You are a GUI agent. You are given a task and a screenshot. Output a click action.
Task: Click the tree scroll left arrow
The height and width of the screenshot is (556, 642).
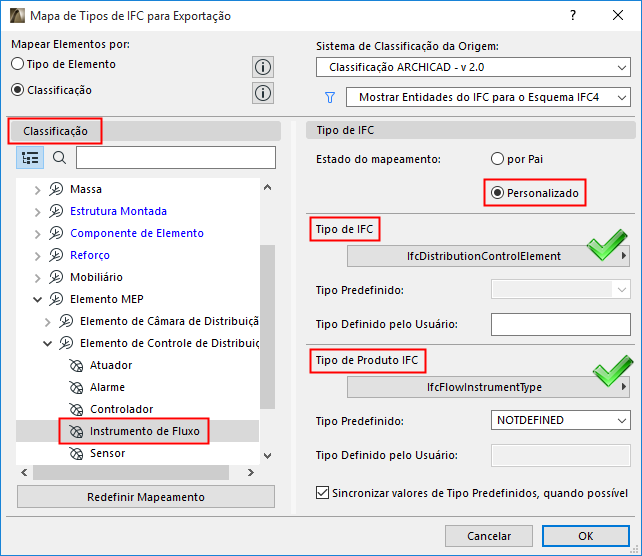(24, 472)
